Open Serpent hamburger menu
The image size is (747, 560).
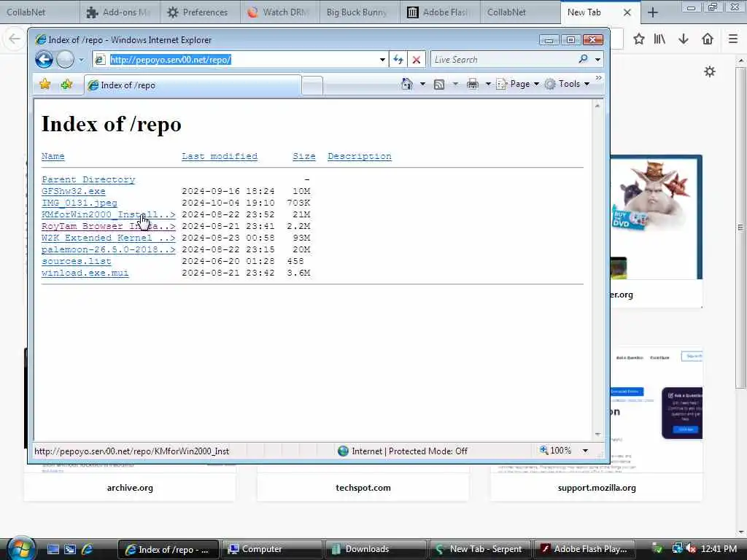[x=733, y=39]
